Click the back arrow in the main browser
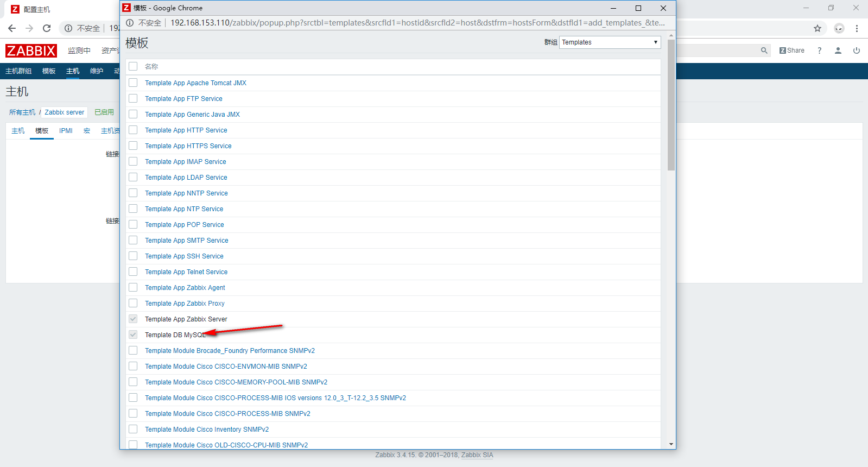 [12, 28]
